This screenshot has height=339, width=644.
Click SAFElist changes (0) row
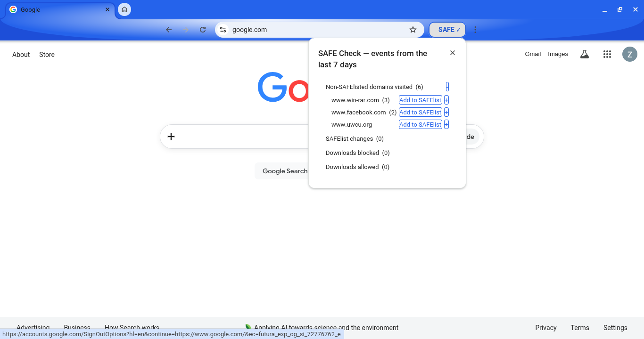(x=355, y=139)
